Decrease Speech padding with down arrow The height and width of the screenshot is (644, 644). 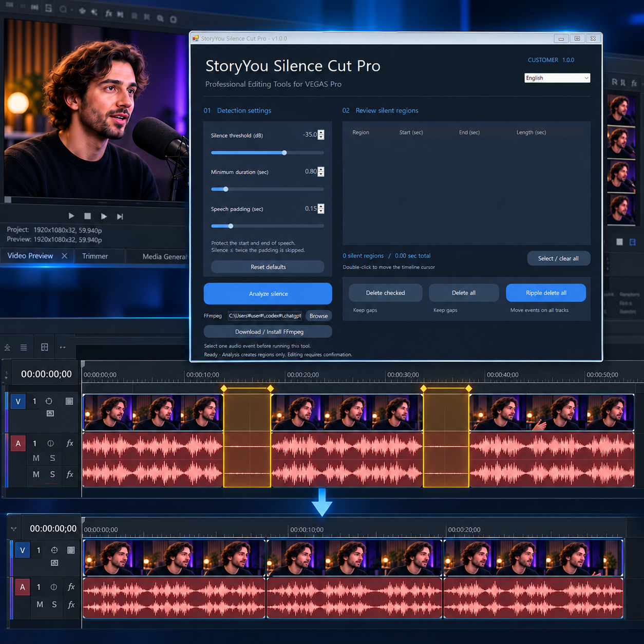pyautogui.click(x=321, y=211)
